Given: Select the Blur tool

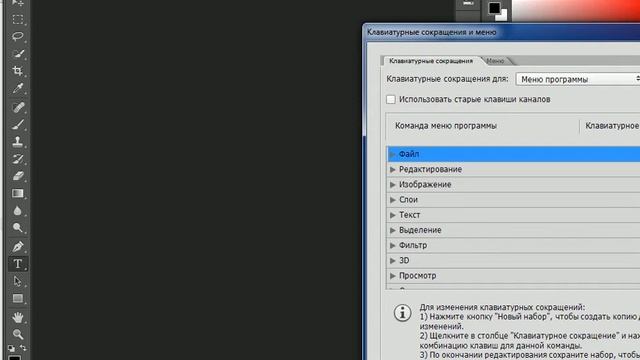Looking at the screenshot, I should pyautogui.click(x=18, y=211).
